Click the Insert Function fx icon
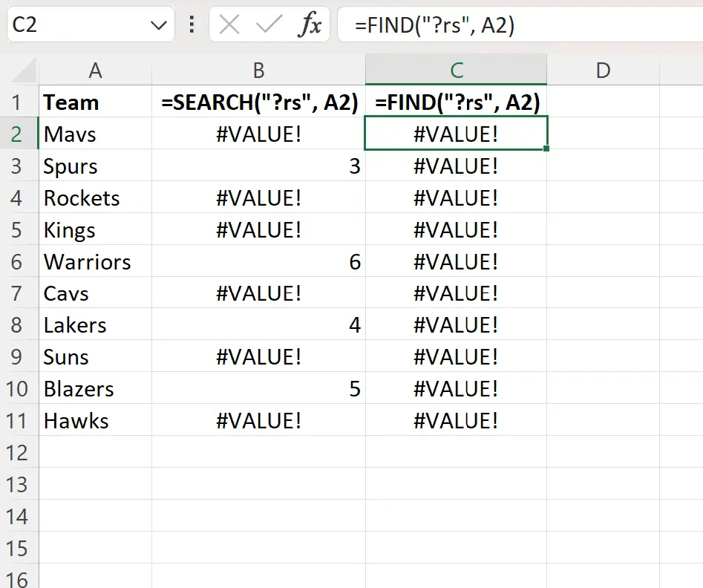This screenshot has width=703, height=588. tap(310, 26)
